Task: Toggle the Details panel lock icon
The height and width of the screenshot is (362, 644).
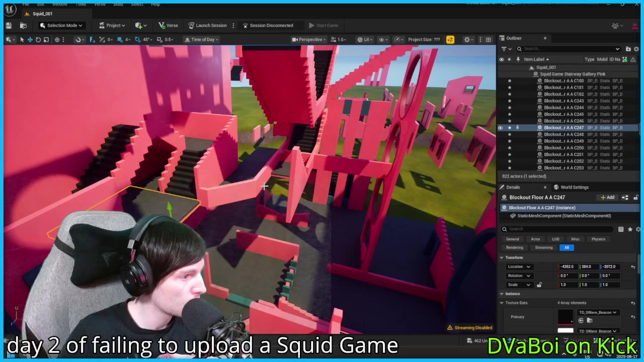Action: pyautogui.click(x=636, y=198)
